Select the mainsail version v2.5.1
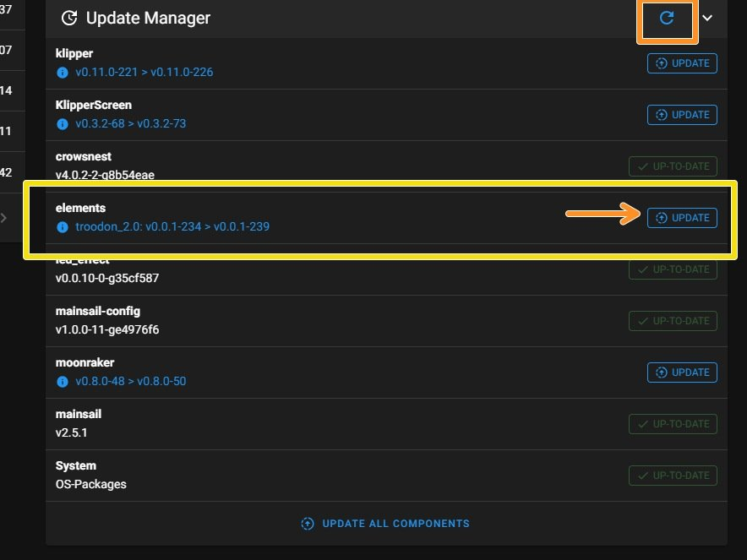The height and width of the screenshot is (560, 747). pyautogui.click(x=72, y=432)
